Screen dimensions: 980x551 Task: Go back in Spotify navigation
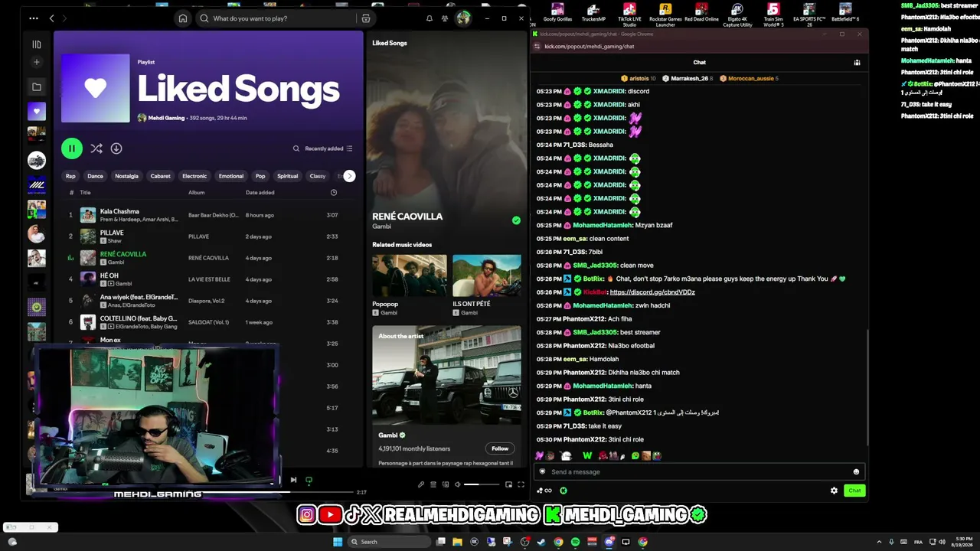pos(51,18)
